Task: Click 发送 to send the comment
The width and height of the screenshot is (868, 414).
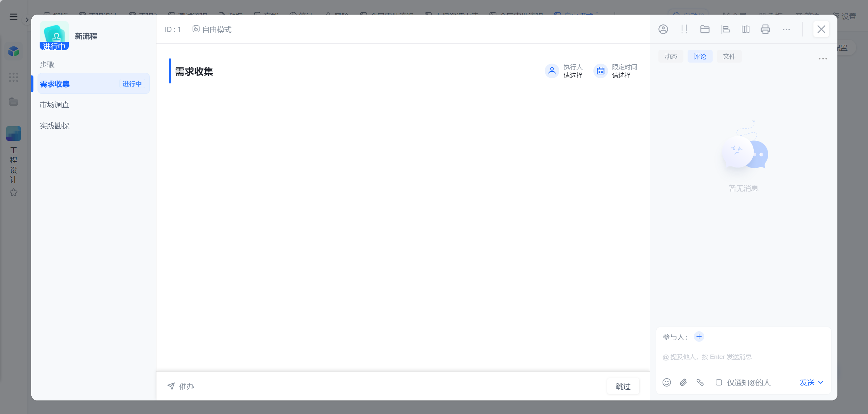Action: (x=807, y=383)
